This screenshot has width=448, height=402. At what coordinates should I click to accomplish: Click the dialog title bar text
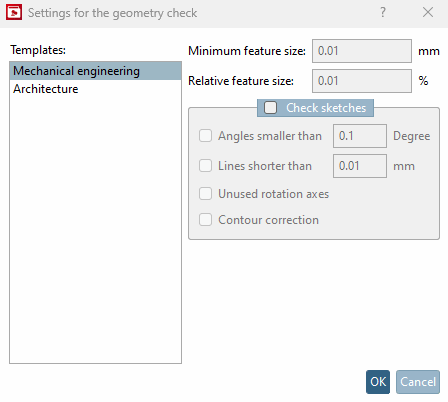coord(112,13)
